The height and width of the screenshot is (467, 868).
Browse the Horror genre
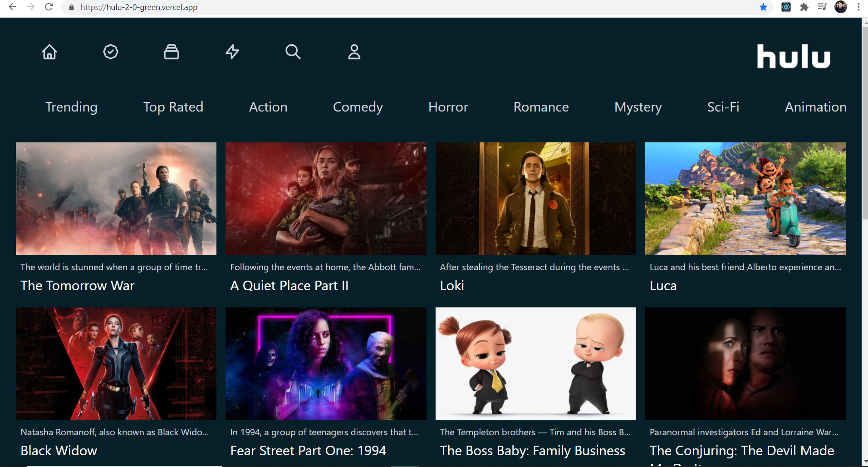pos(448,107)
